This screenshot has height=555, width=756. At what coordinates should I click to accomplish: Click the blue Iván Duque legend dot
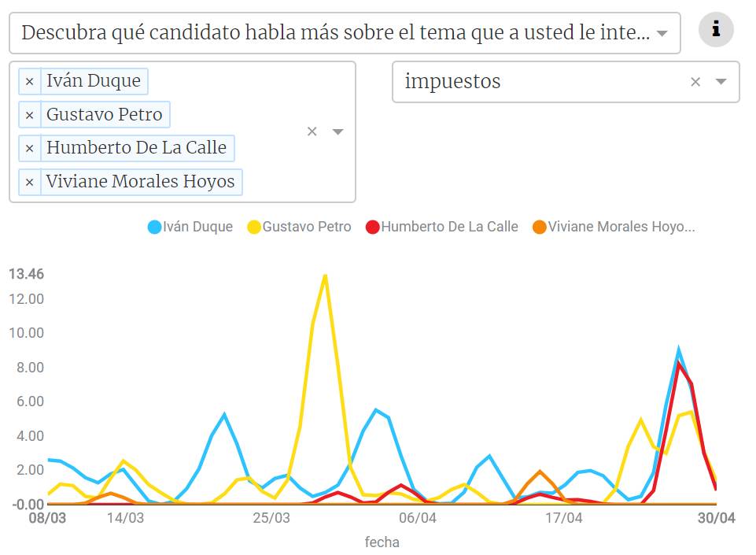tap(155, 228)
